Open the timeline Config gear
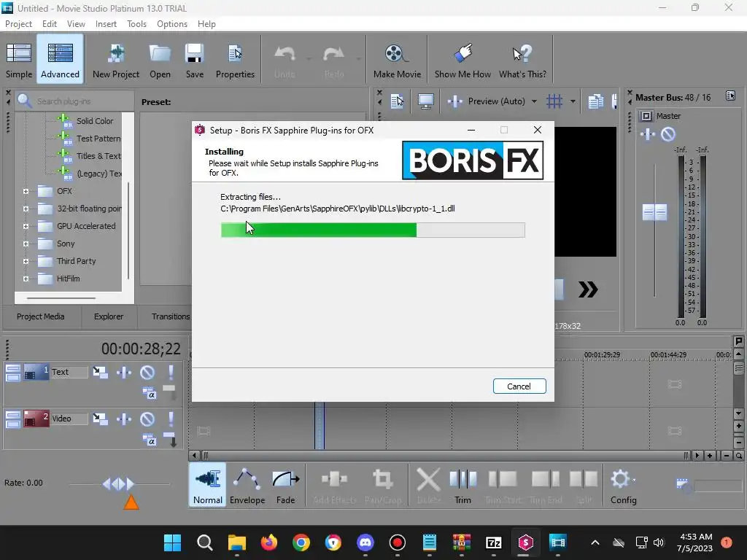This screenshot has height=560, width=747. (623, 485)
